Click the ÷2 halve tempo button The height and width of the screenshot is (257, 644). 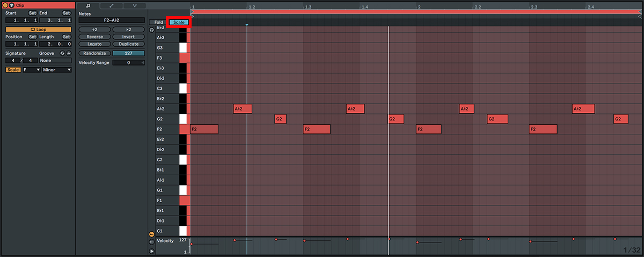click(x=94, y=29)
